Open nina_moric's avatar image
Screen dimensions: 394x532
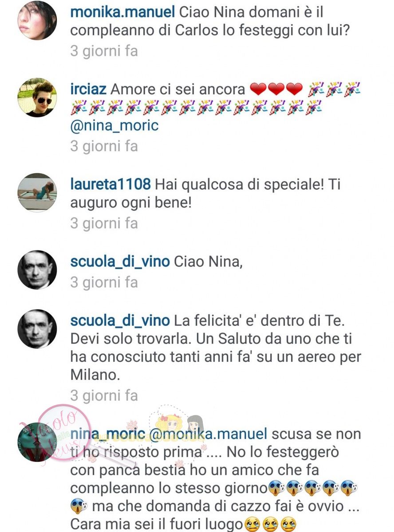[37, 442]
